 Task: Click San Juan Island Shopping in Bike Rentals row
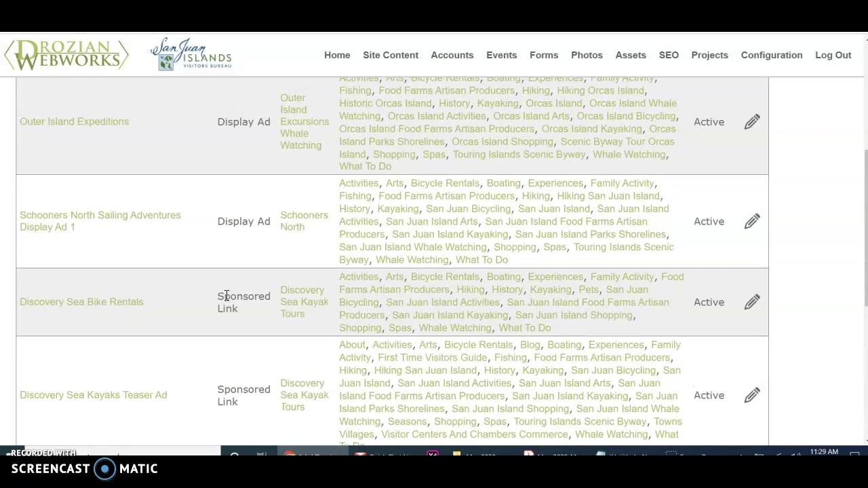(x=574, y=315)
